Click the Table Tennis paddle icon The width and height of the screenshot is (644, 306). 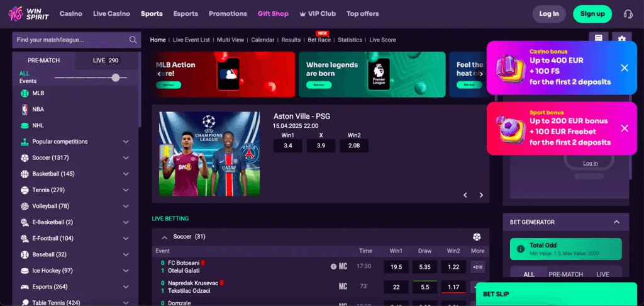tap(25, 302)
